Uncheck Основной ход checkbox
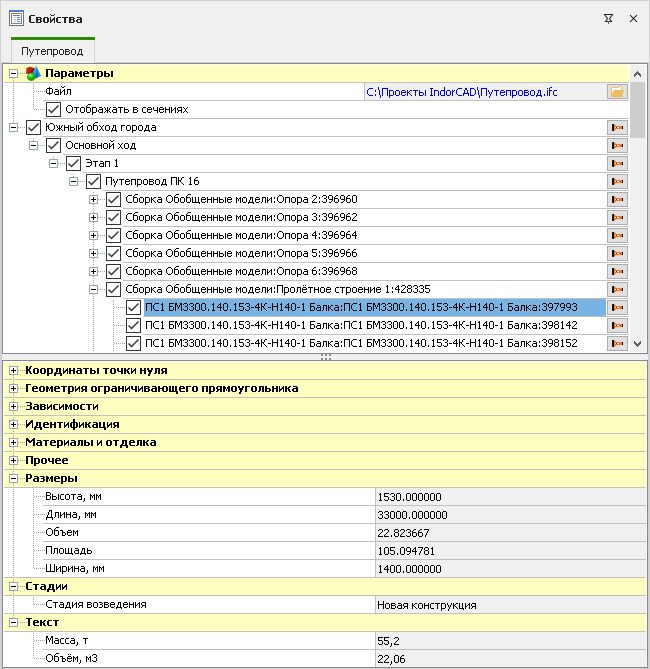The image size is (650, 669). pos(53,145)
